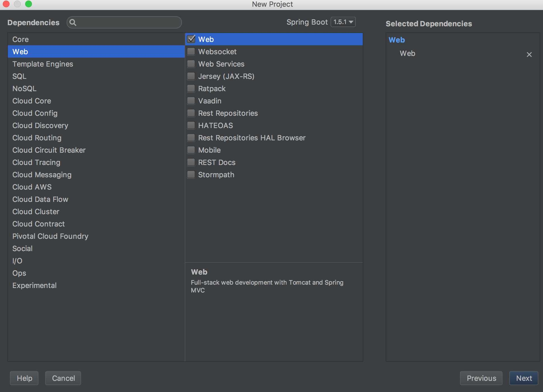The image size is (543, 392).
Task: Enable the HATEOAS dependency
Action: click(x=191, y=125)
